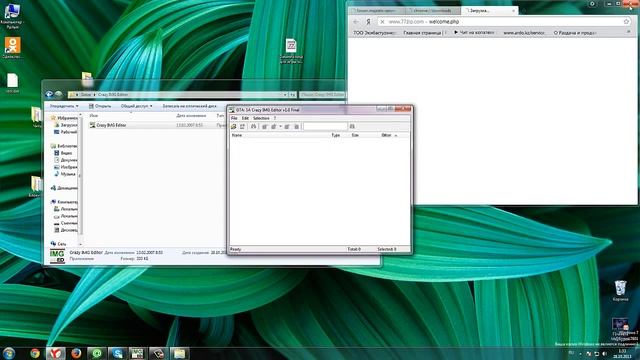The height and width of the screenshot is (360, 640).
Task: Expand the small dropdown arrow in IMG Editor toolbar
Action: [x=280, y=127]
